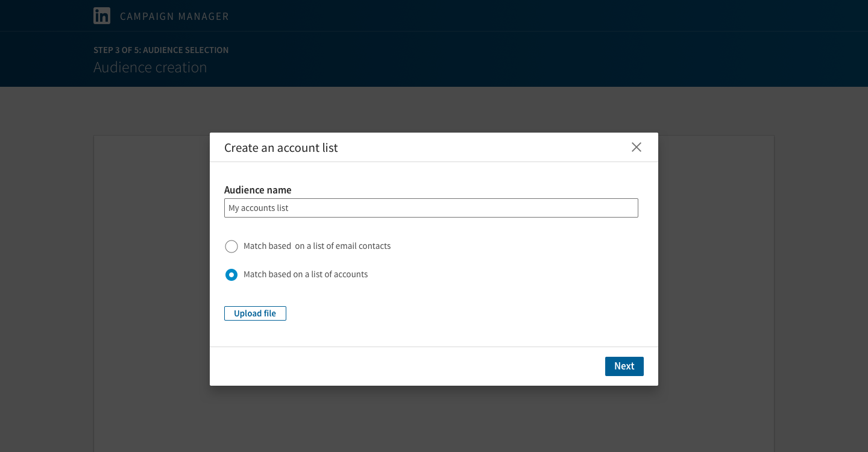
Task: Click the Step 3 of 5 header text
Action: click(161, 50)
